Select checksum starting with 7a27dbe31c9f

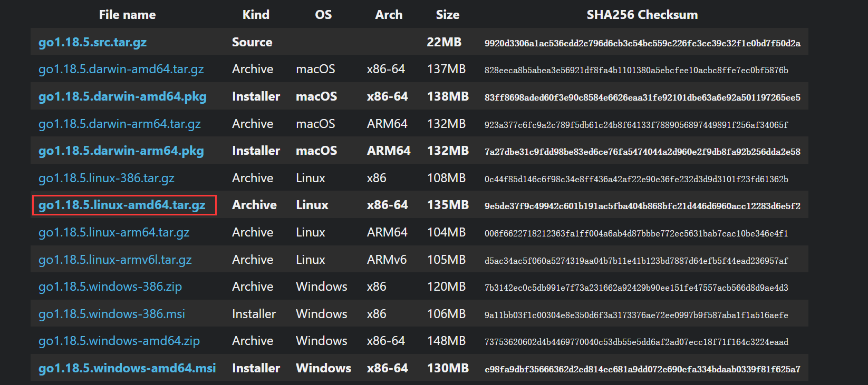coord(642,152)
